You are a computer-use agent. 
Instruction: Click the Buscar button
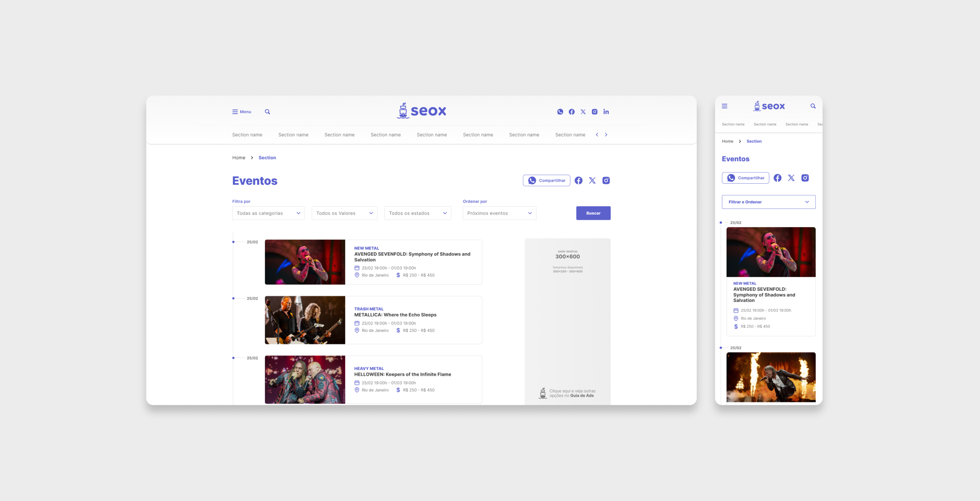point(593,213)
